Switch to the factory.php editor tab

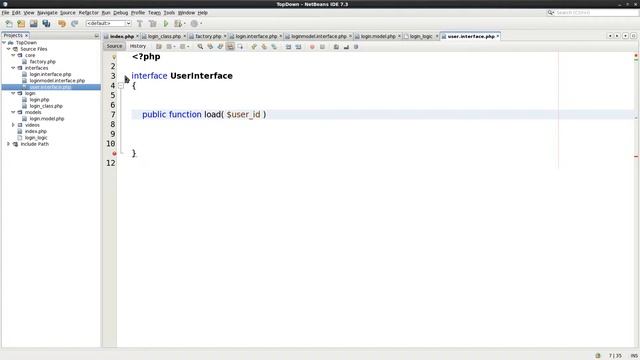(208, 36)
